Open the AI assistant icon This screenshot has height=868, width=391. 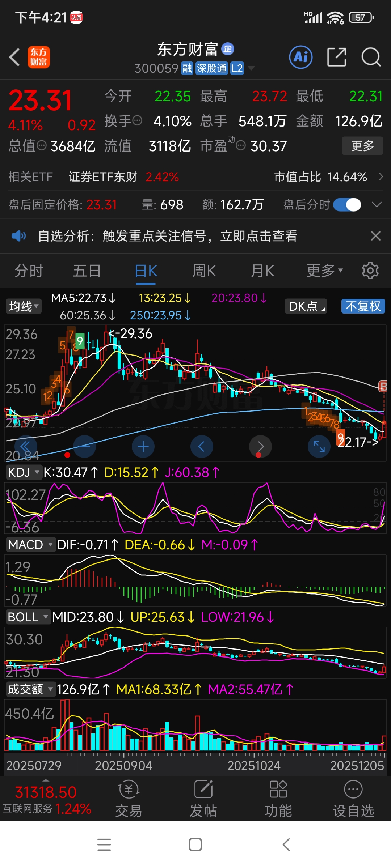[x=301, y=57]
